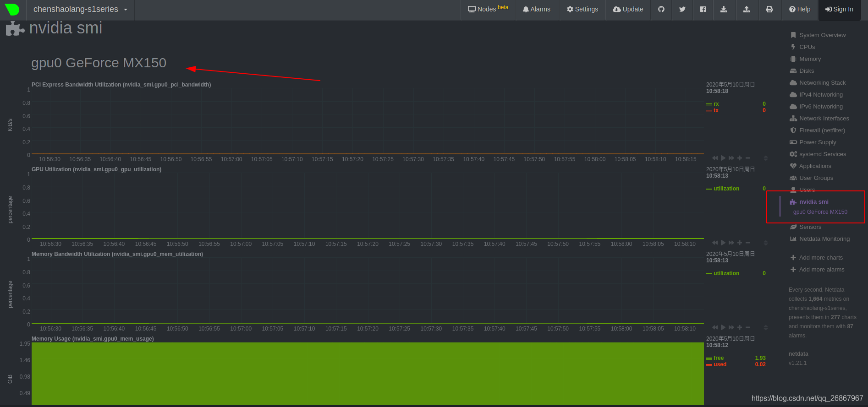Click the Memory Bandwidth chart resize handle
This screenshot has width=868, height=407.
click(765, 327)
